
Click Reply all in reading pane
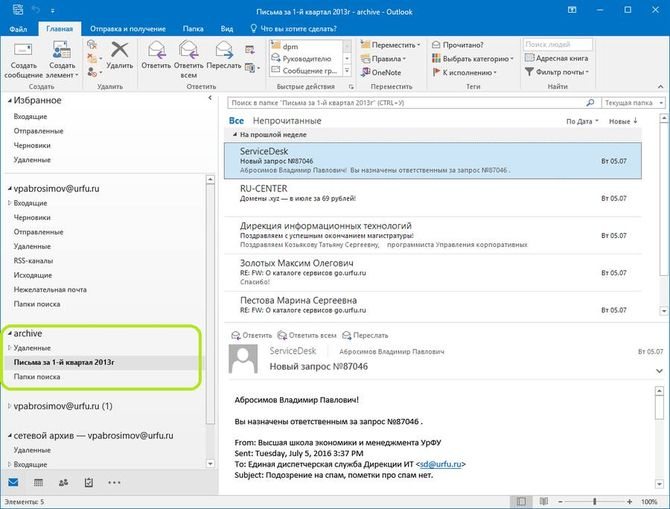[307, 335]
